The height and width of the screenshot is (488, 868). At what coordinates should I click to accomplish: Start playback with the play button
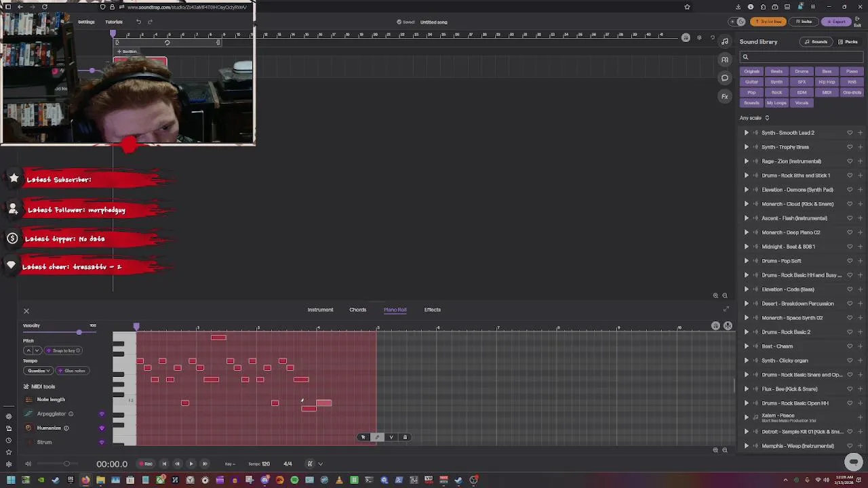191,464
